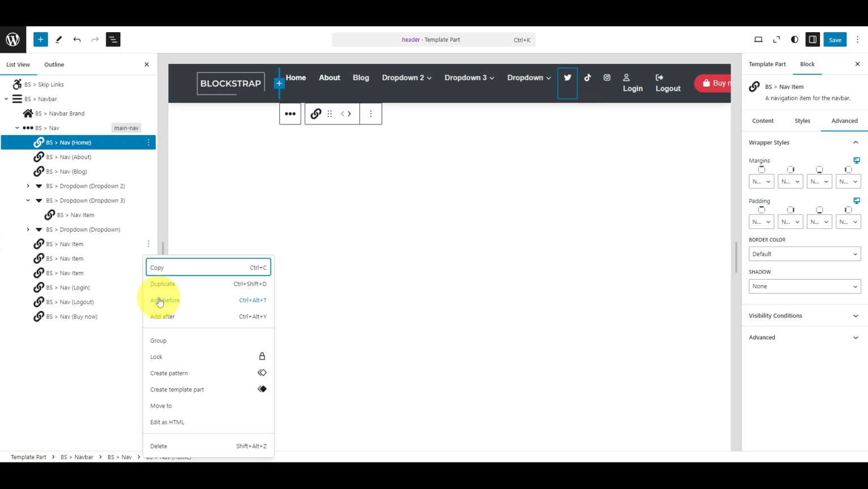Click BS > Navbar in breadcrumb
Screen dimensions: 868x489
point(77,457)
